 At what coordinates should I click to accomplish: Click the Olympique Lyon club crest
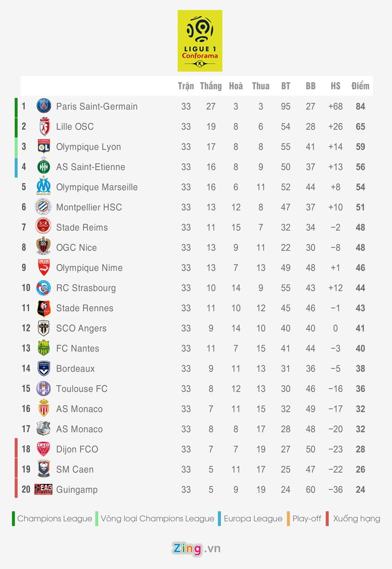[44, 147]
